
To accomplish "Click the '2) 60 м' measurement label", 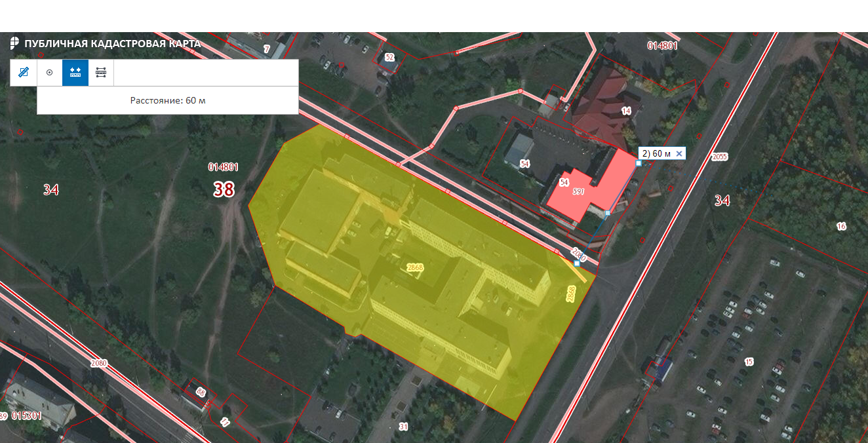I will [x=656, y=153].
